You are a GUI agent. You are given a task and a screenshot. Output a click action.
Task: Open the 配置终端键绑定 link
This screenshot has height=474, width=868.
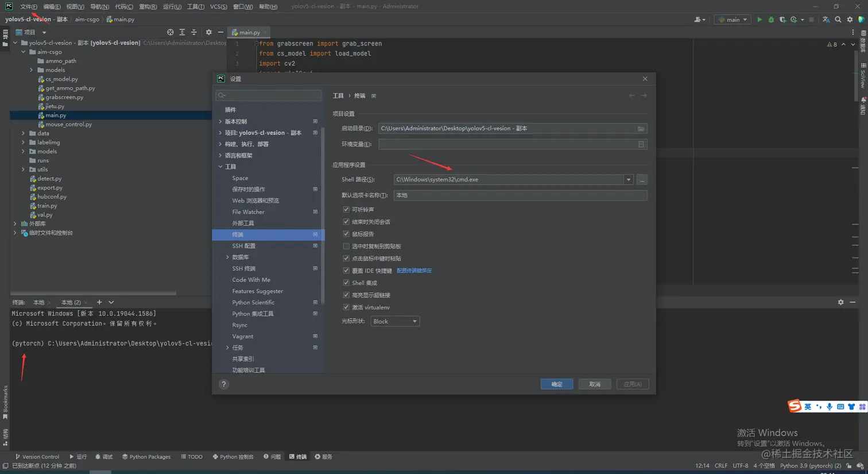coord(414,271)
